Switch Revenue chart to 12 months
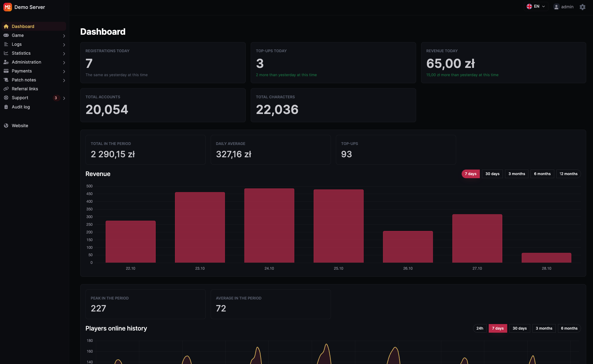The image size is (593, 364). click(568, 174)
